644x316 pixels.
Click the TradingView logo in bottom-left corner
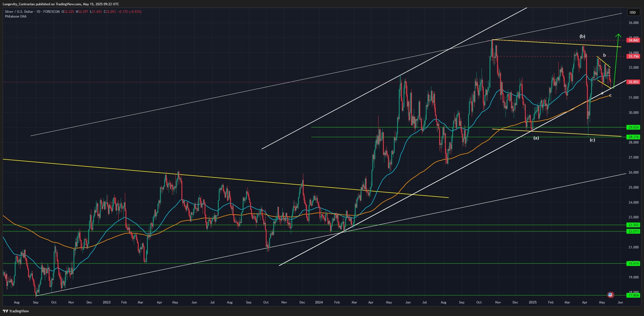[x=6, y=311]
